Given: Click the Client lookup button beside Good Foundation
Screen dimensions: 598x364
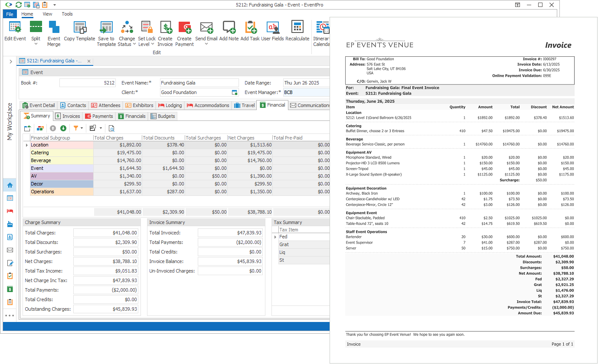Looking at the screenshot, I should pos(235,92).
